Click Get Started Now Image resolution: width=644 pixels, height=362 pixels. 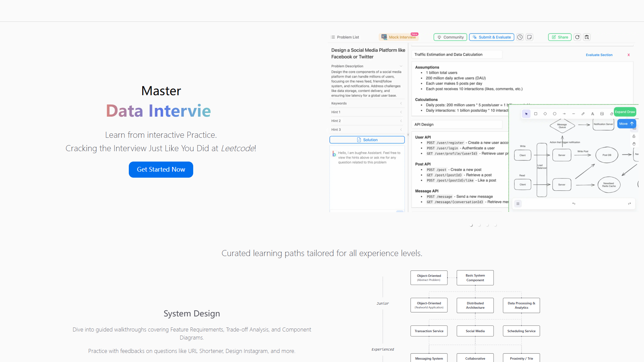[161, 170]
